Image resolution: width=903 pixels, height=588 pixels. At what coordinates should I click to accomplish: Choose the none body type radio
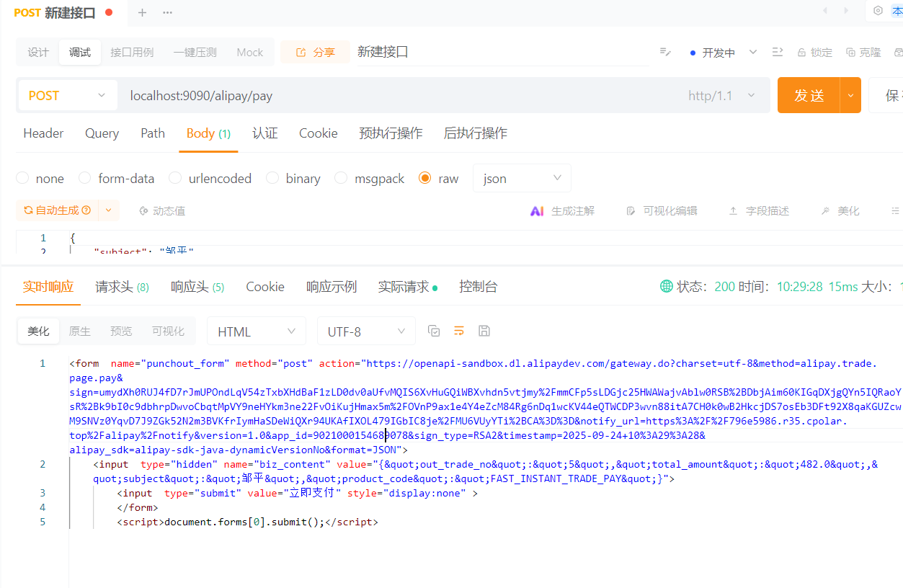22,178
